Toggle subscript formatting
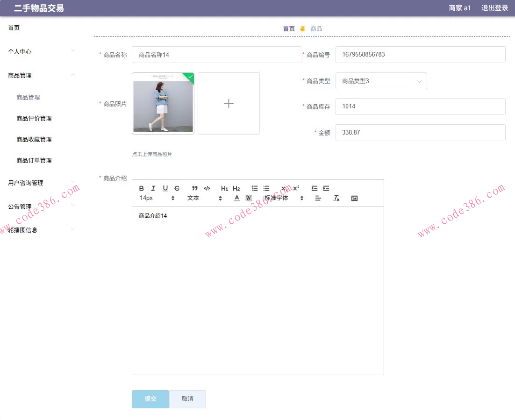Image resolution: width=515 pixels, height=420 pixels. coord(283,189)
